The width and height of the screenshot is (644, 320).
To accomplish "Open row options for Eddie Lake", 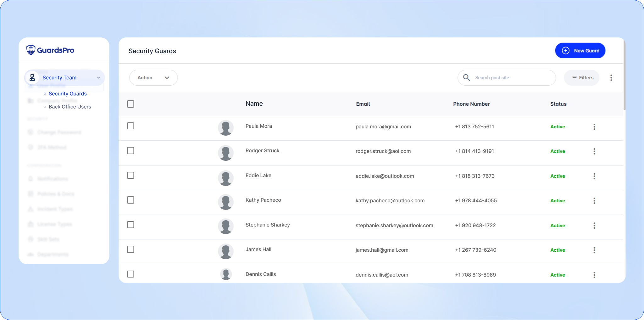I will point(594,176).
